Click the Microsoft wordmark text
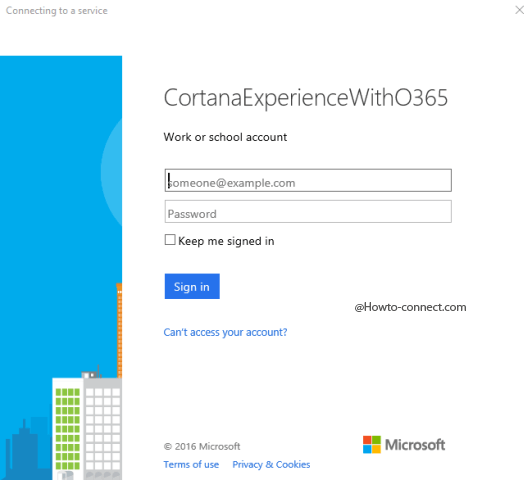The width and height of the screenshot is (532, 480). coord(415,445)
